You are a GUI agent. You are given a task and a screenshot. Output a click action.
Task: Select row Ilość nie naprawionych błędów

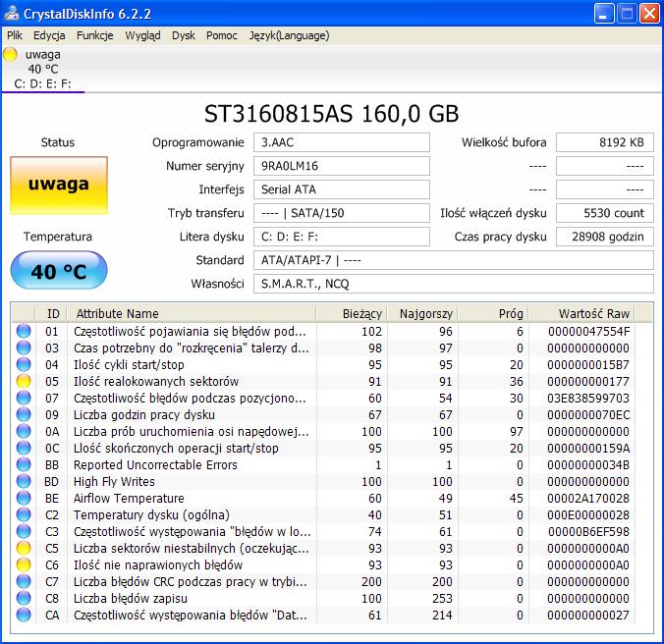coord(325,564)
